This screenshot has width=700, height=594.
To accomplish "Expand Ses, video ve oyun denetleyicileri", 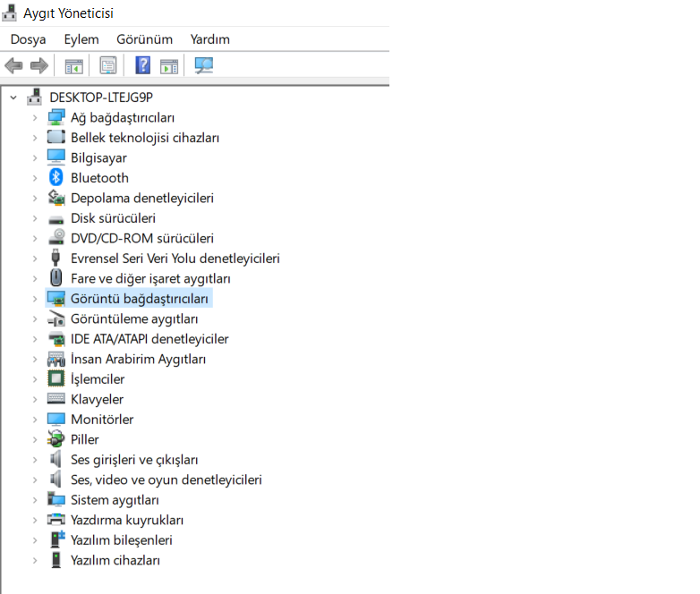I will pos(35,480).
